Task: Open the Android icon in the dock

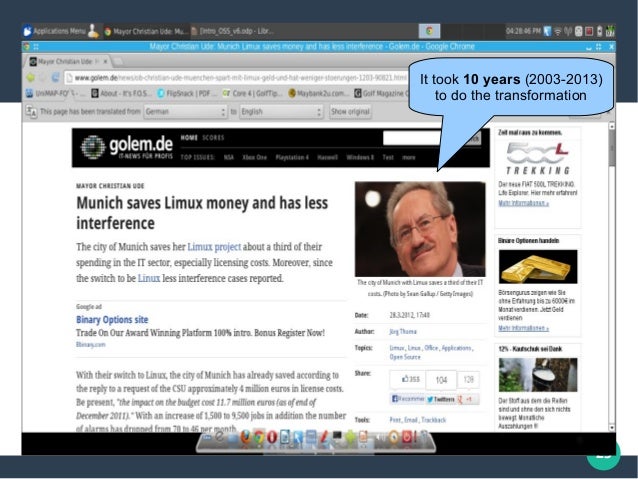Action: [350, 437]
